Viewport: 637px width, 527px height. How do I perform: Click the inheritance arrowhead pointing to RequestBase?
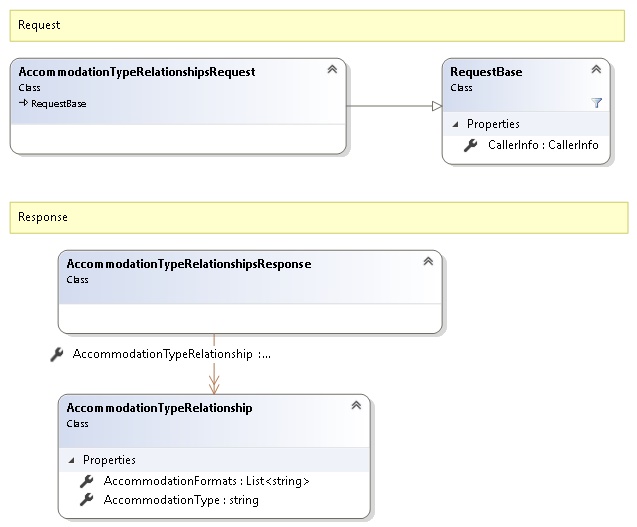[x=435, y=106]
